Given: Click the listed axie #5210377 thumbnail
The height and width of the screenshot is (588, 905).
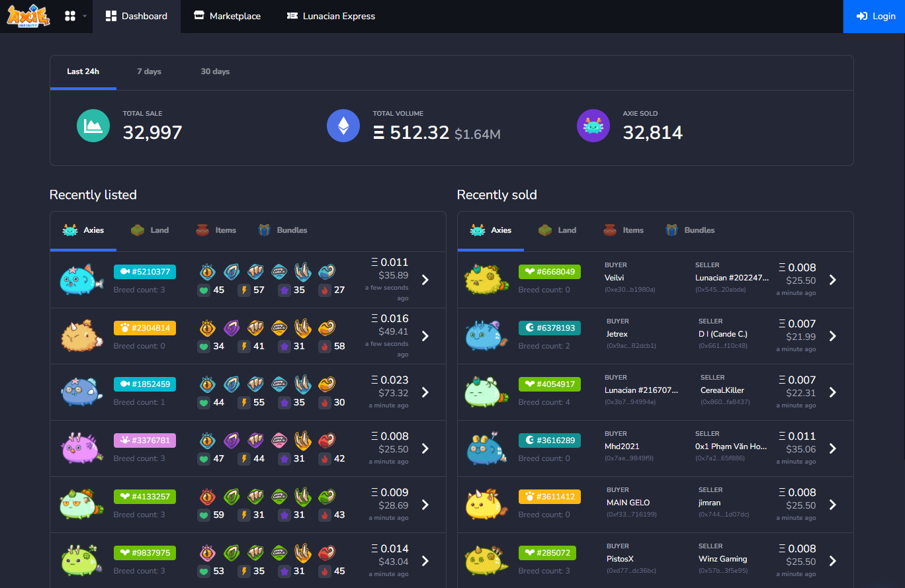Looking at the screenshot, I should [81, 279].
